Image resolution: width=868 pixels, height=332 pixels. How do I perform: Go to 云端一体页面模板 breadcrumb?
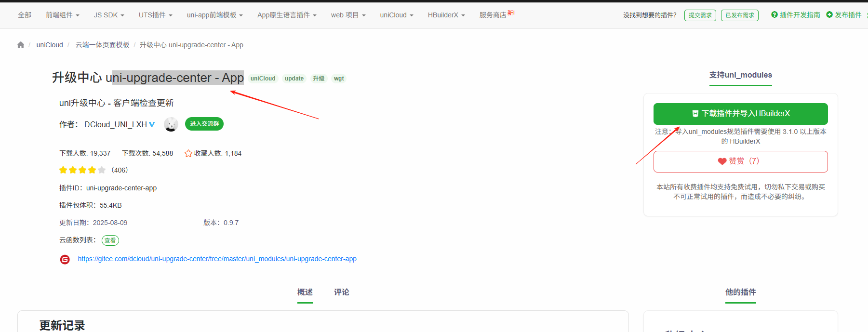(102, 45)
